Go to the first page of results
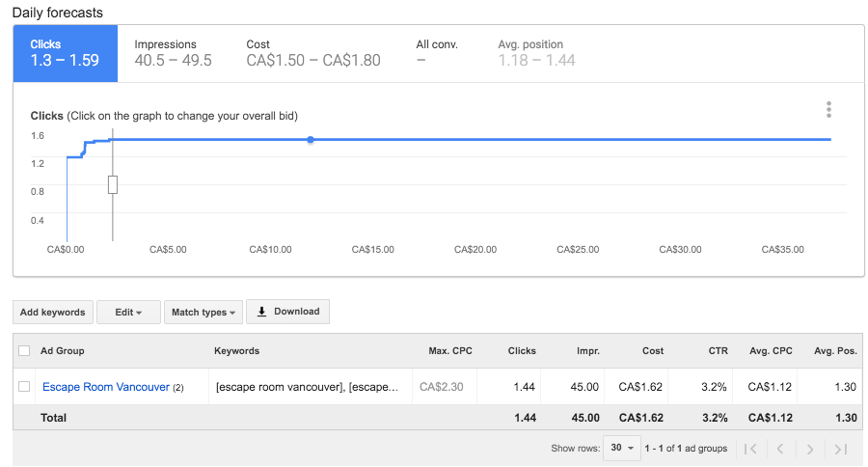This screenshot has height=467, width=868. (x=750, y=449)
